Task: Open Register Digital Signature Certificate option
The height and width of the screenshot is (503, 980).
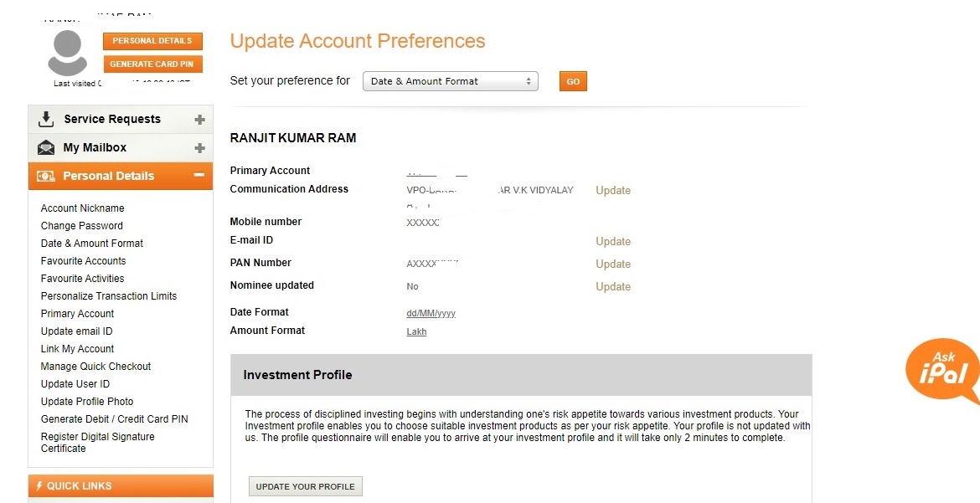Action: coord(98,442)
